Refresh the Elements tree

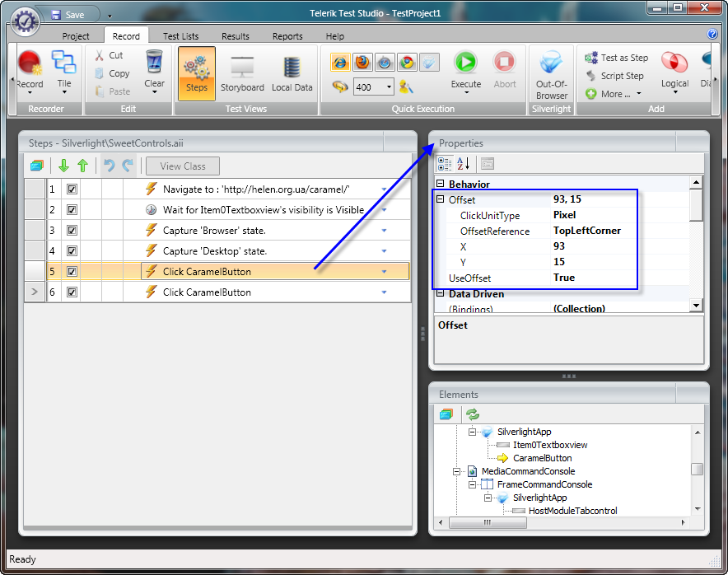tap(473, 414)
